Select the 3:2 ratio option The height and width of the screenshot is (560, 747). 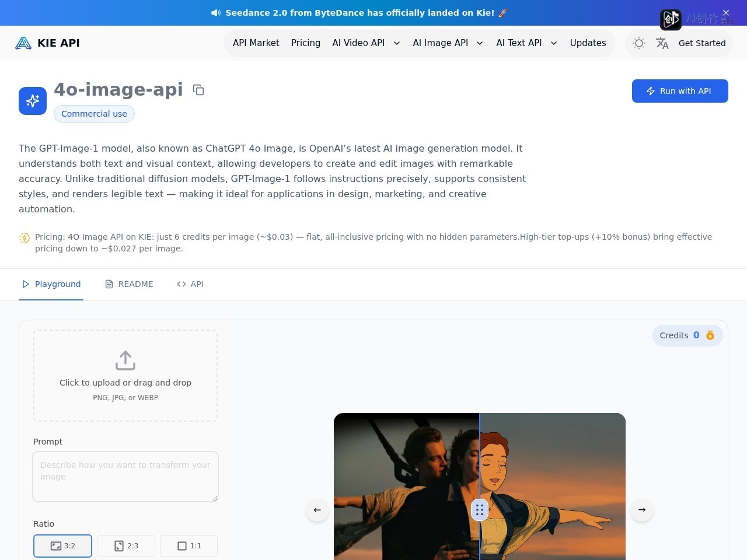click(x=62, y=546)
